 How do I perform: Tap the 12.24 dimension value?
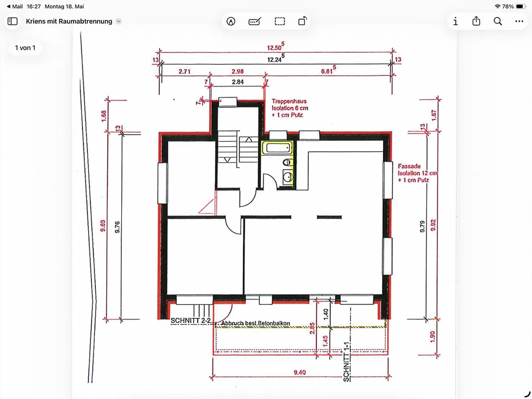click(276, 58)
